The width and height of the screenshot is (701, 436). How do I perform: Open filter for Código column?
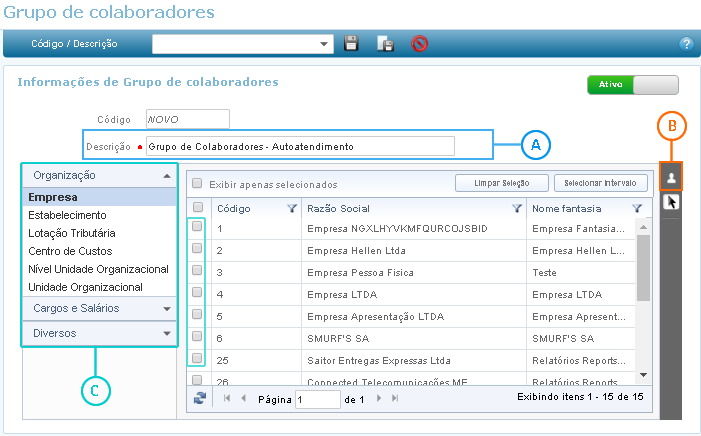tap(291, 209)
